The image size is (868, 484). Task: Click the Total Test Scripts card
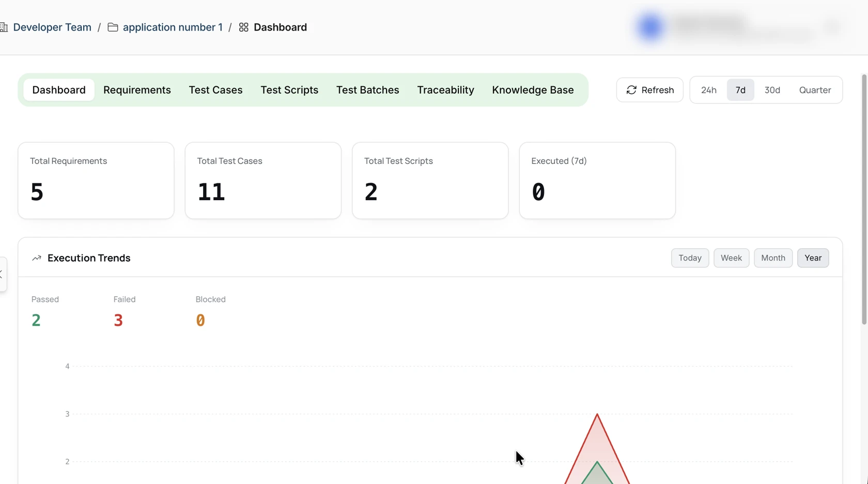point(430,180)
